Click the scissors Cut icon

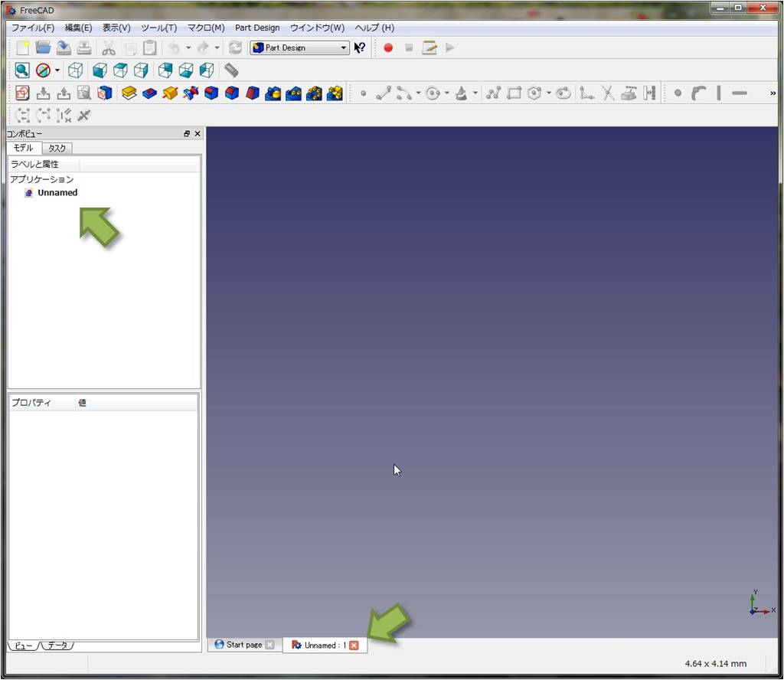point(109,48)
